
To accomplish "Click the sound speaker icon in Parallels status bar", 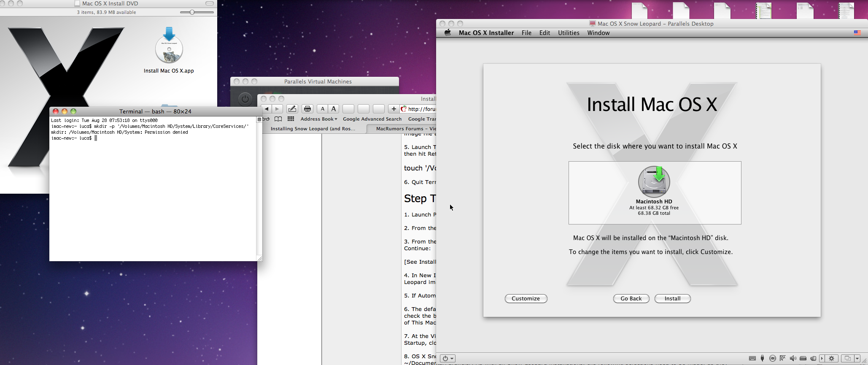I will coord(793,358).
